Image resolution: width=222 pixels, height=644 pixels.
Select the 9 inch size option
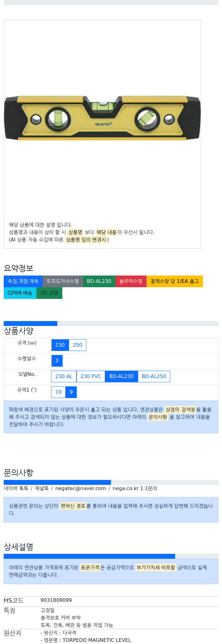[71, 392]
